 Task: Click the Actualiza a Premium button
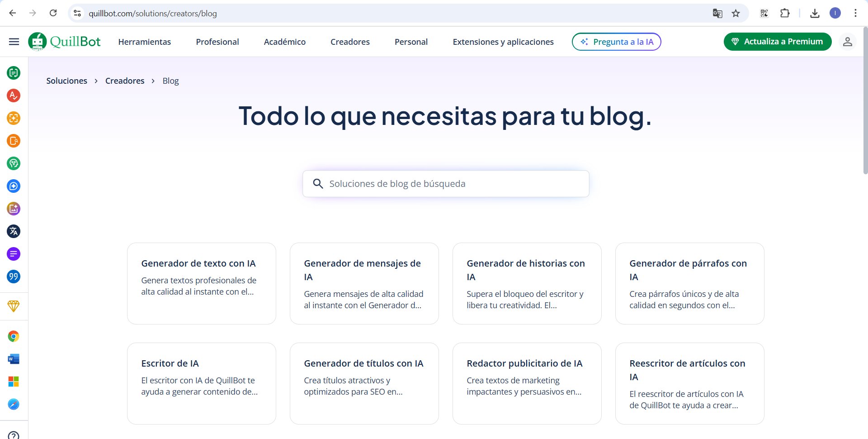pyautogui.click(x=778, y=42)
